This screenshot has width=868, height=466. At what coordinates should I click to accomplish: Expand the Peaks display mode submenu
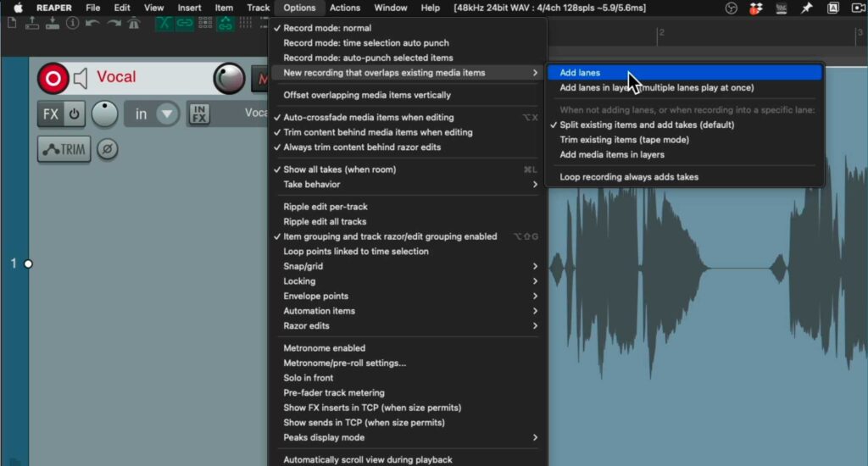(408, 437)
